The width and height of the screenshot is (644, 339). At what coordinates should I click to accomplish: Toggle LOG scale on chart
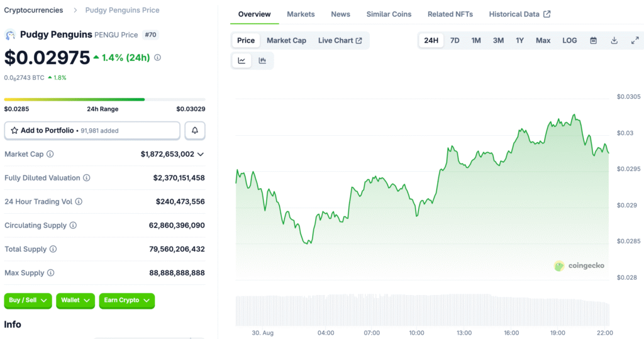click(x=569, y=40)
